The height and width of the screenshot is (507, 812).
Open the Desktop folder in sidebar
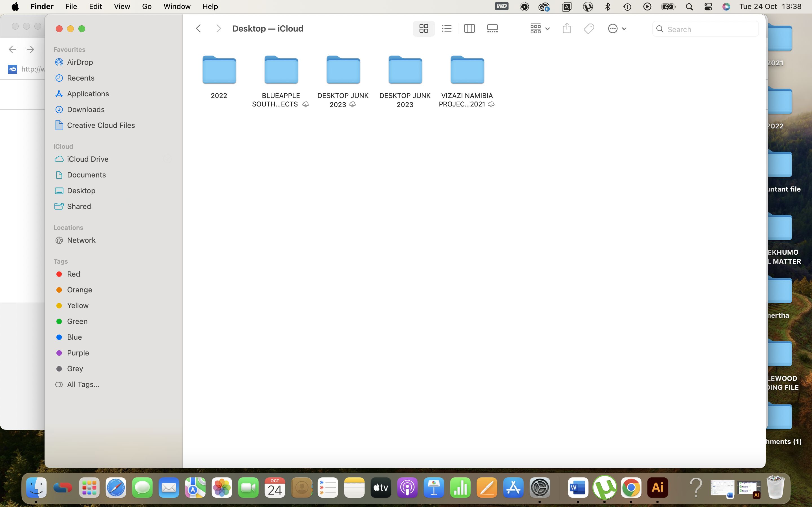[81, 190]
